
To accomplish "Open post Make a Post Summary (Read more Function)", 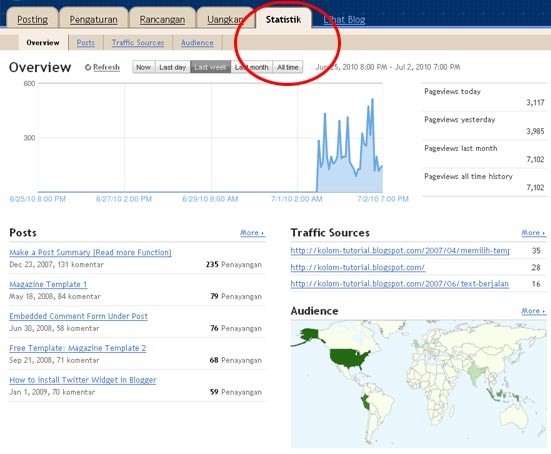I will [x=90, y=252].
